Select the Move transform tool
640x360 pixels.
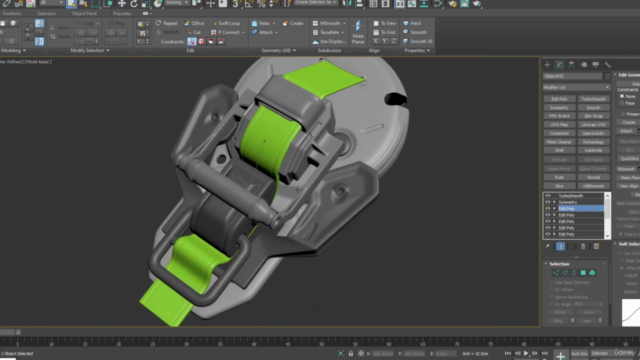coord(122,4)
